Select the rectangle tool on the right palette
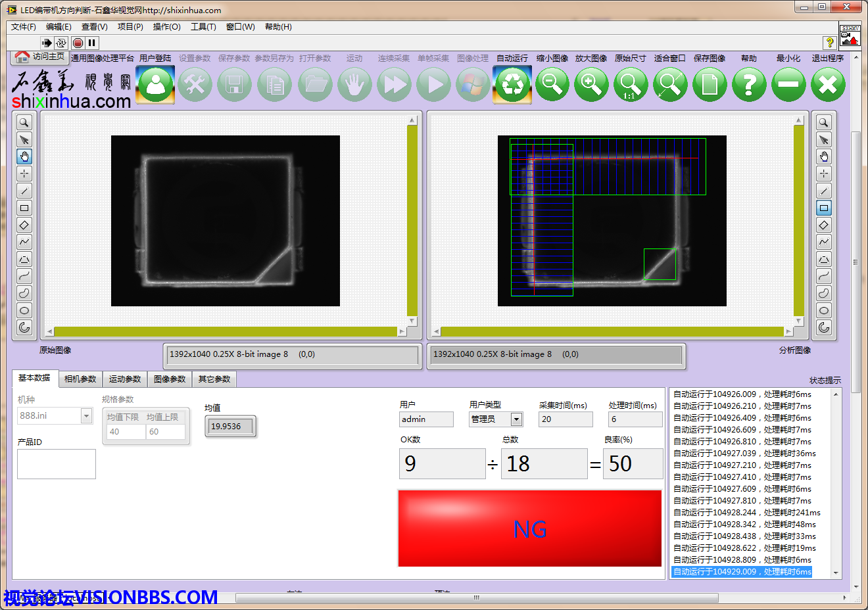The height and width of the screenshot is (610, 868). [824, 208]
